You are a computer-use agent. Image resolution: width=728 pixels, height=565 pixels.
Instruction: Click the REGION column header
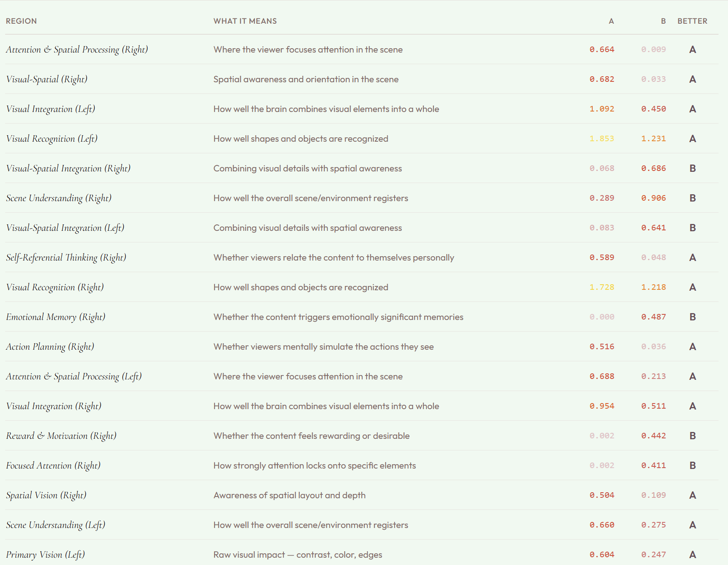coord(21,21)
